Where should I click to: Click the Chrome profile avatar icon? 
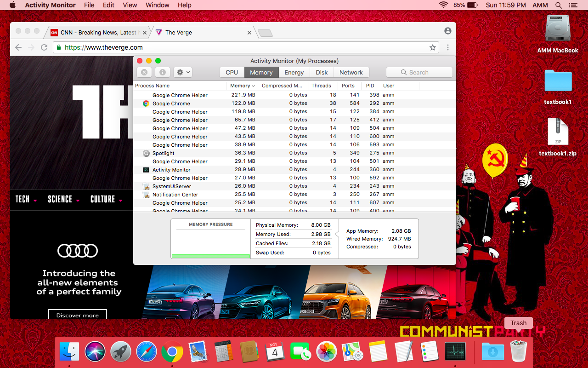(x=448, y=31)
